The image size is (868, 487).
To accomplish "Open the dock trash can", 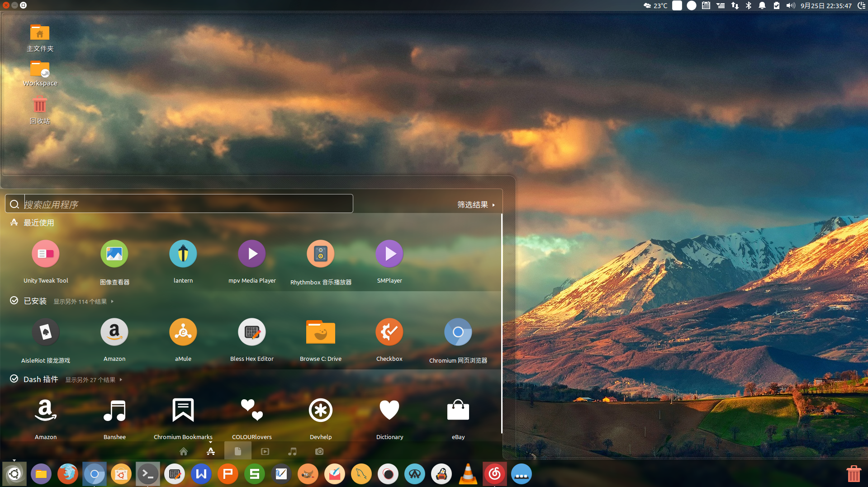I will tap(854, 474).
